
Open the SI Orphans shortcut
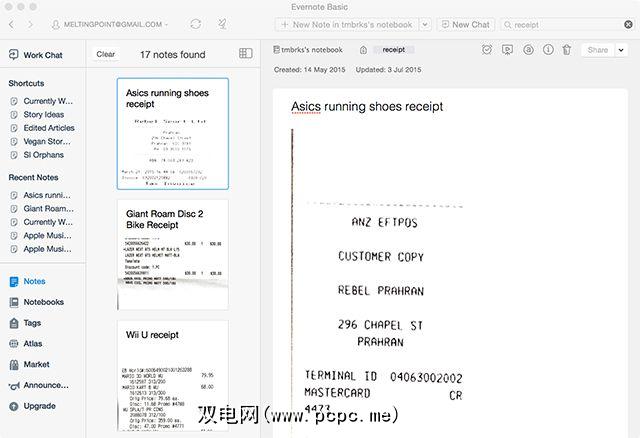point(37,155)
